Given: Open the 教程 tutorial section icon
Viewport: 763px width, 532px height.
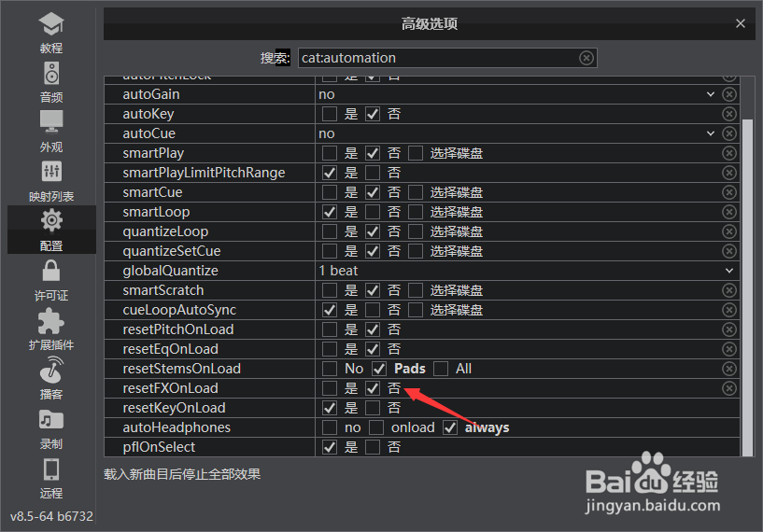Looking at the screenshot, I should [x=51, y=24].
